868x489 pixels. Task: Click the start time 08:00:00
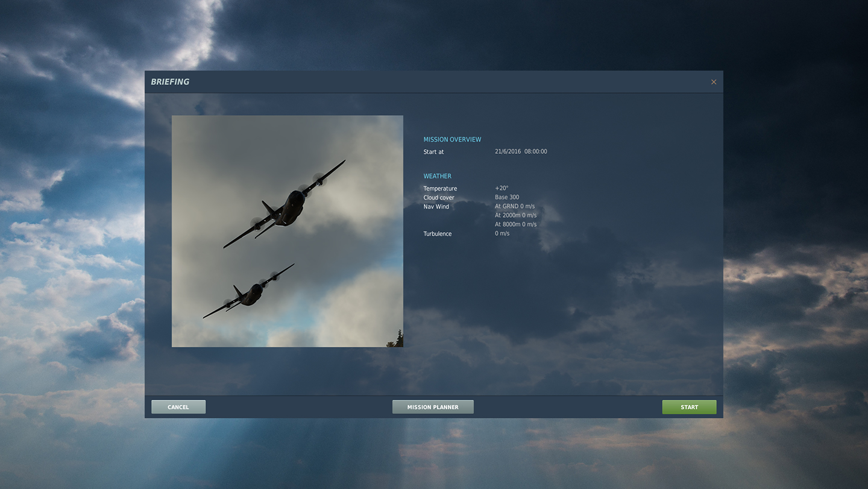coord(536,152)
